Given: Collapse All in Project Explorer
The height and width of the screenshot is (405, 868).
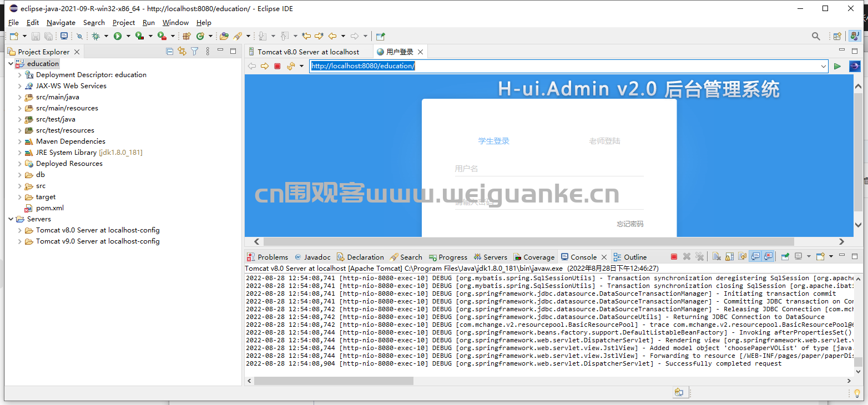Looking at the screenshot, I should (x=170, y=52).
